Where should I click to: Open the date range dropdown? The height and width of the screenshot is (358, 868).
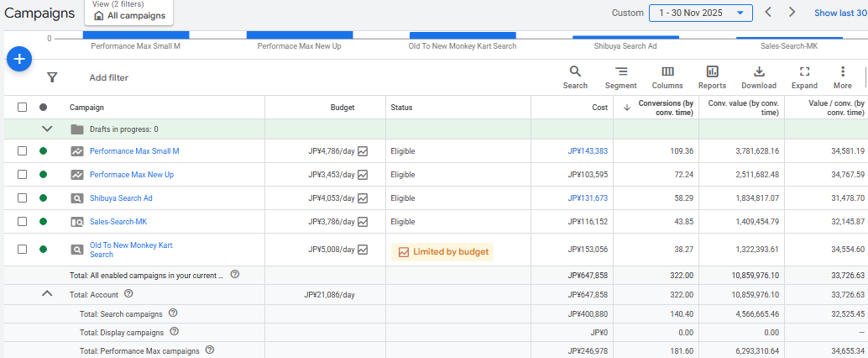[x=701, y=13]
